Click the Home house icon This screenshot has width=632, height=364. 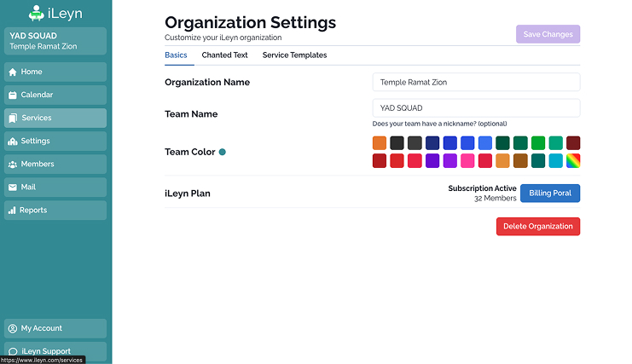[13, 72]
